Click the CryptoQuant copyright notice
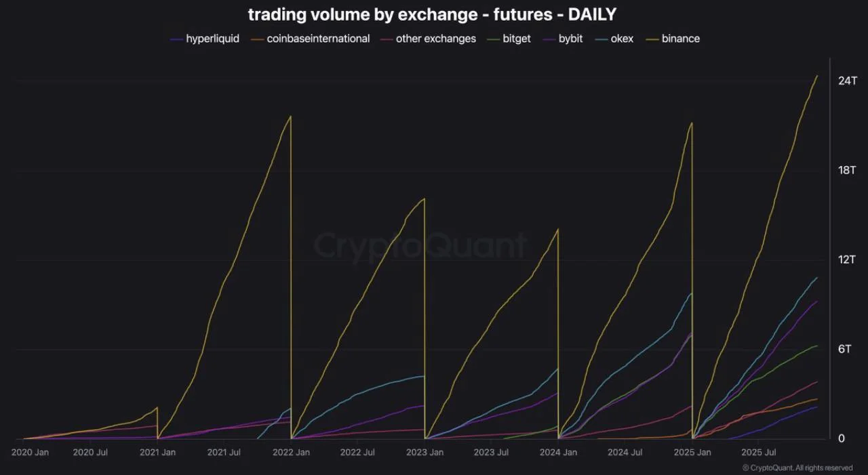868x475 pixels. click(x=797, y=468)
